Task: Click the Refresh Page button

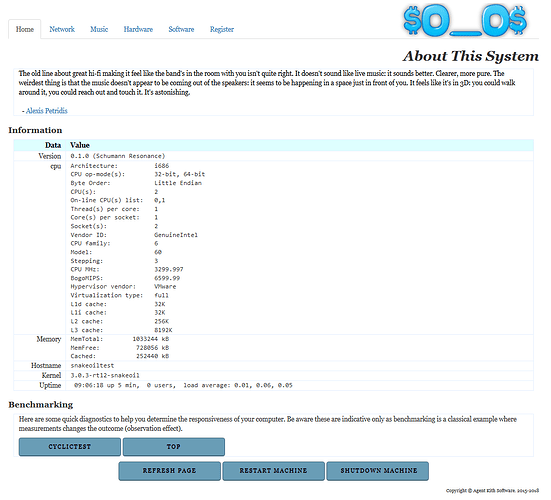Action: (x=169, y=471)
